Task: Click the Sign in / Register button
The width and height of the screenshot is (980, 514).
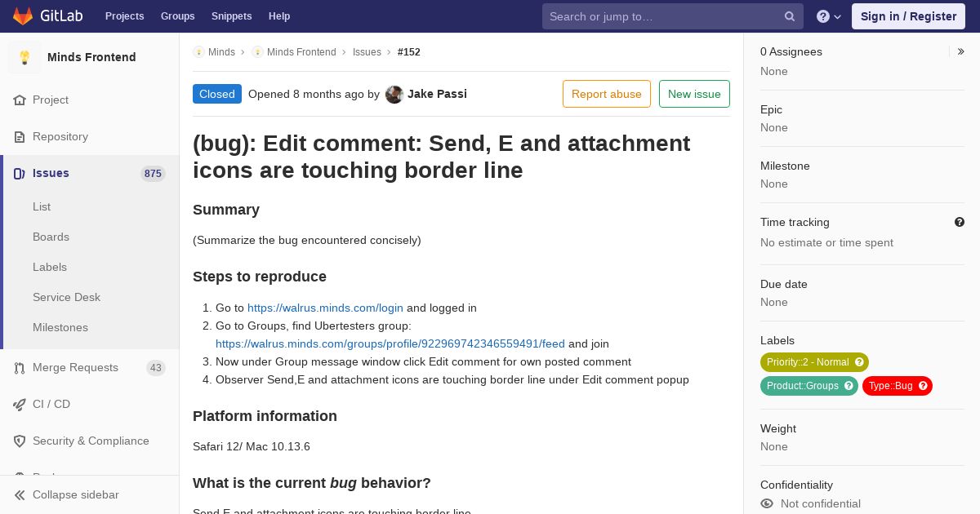Action: click(908, 16)
